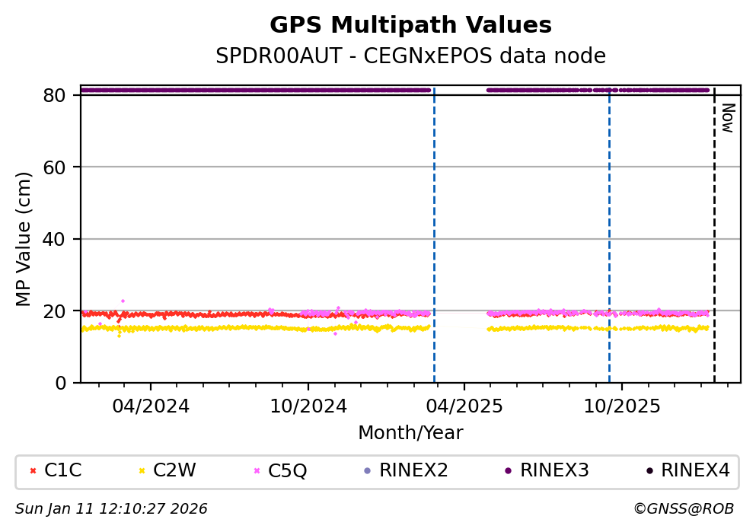Image resolution: width=756 pixels, height=532 pixels.
Task: Select the magenta C5Q legend marker
Action: pos(257,470)
